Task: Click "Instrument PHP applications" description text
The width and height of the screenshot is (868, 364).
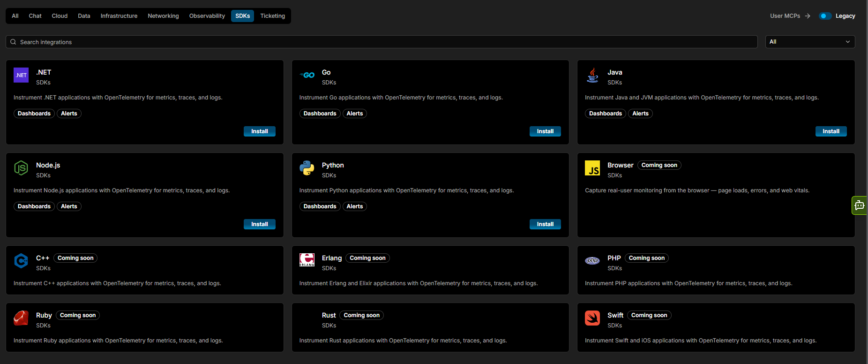Action: (x=688, y=283)
